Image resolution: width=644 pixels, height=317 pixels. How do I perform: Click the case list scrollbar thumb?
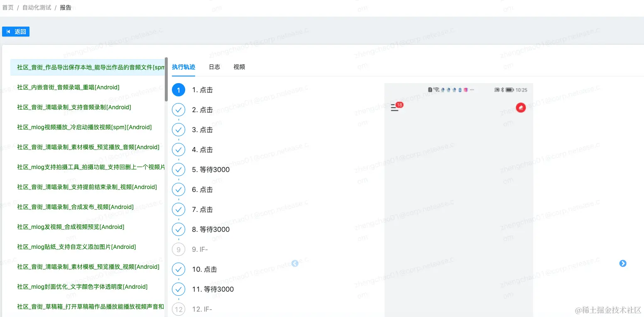coord(166,79)
